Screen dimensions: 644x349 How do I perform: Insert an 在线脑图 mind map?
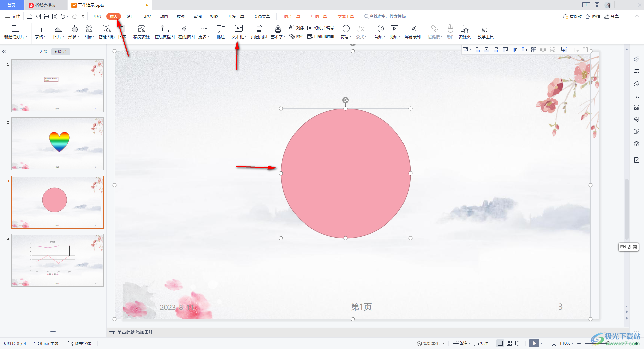pos(186,32)
